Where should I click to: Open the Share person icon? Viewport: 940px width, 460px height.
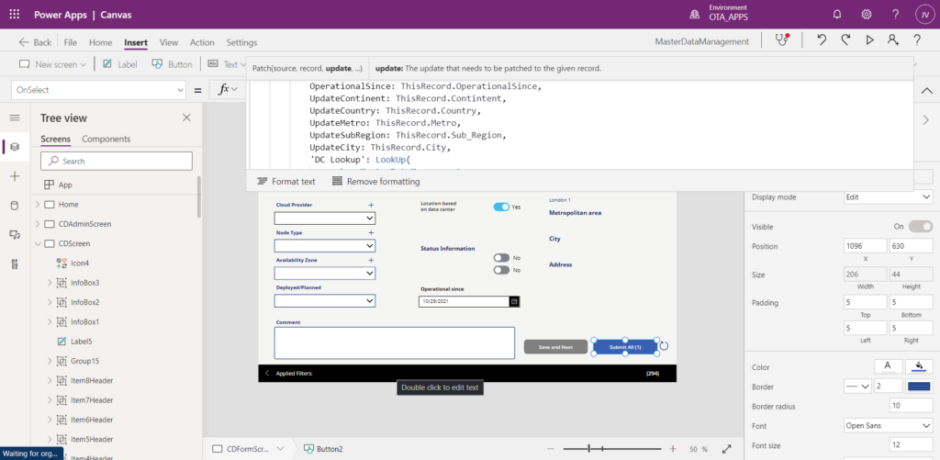click(893, 40)
